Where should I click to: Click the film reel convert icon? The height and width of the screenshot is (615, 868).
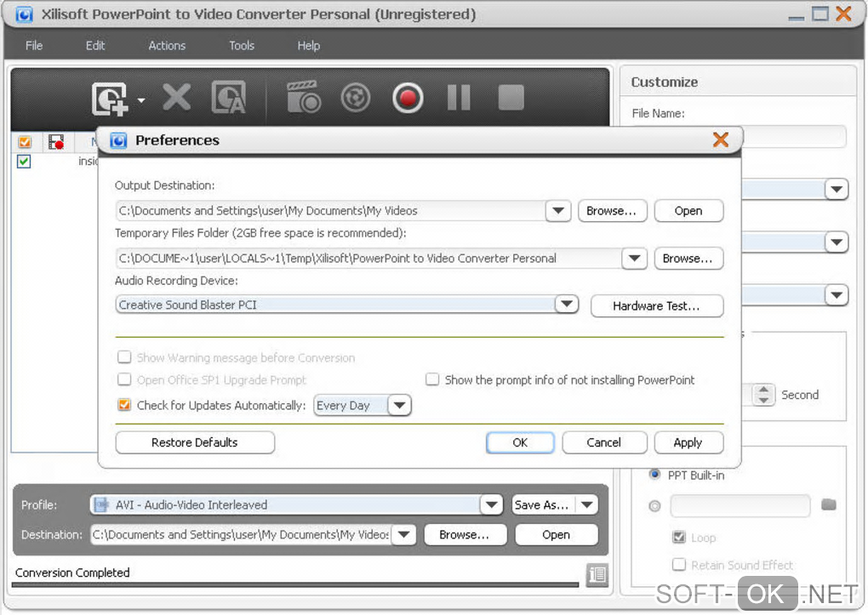(356, 98)
